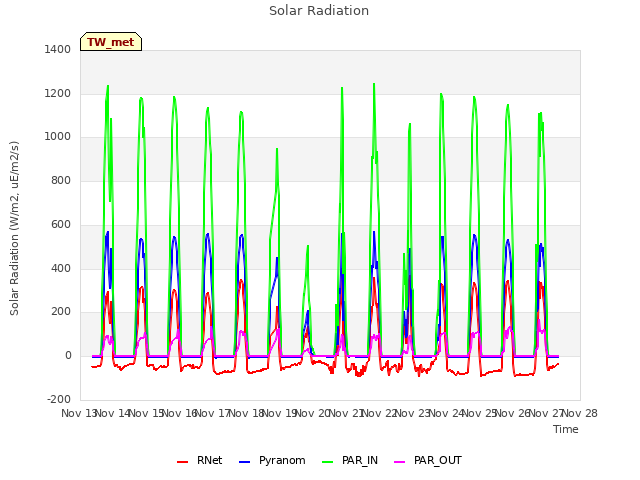This screenshot has height=480, width=640.
Task: Click the 1000 y-axis tick label
Action: (58, 137)
